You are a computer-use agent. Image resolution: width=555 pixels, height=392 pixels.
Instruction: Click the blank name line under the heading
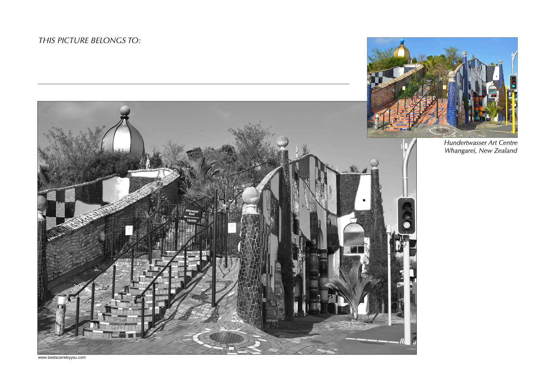[x=193, y=84]
